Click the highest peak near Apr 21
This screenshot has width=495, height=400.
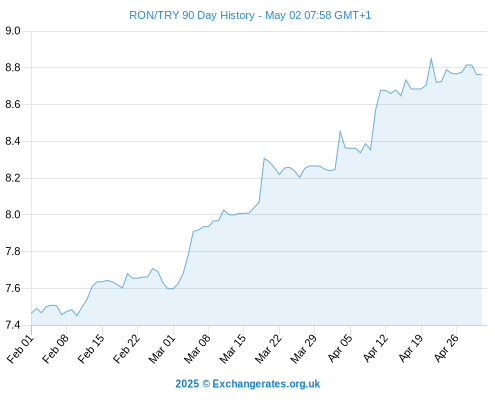pyautogui.click(x=431, y=58)
